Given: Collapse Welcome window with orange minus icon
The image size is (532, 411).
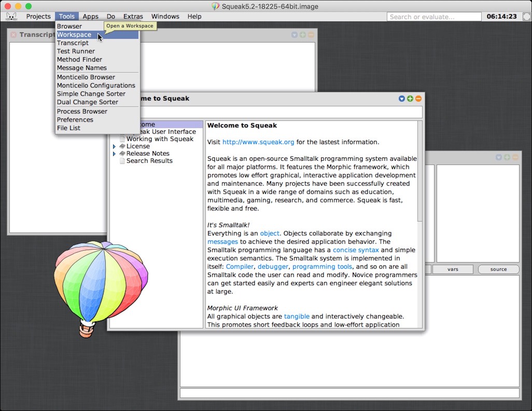Looking at the screenshot, I should pyautogui.click(x=418, y=99).
